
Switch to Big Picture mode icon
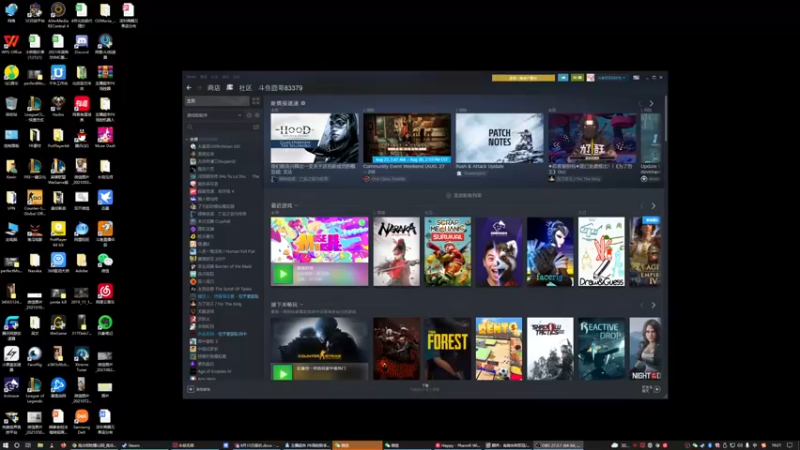636,78
